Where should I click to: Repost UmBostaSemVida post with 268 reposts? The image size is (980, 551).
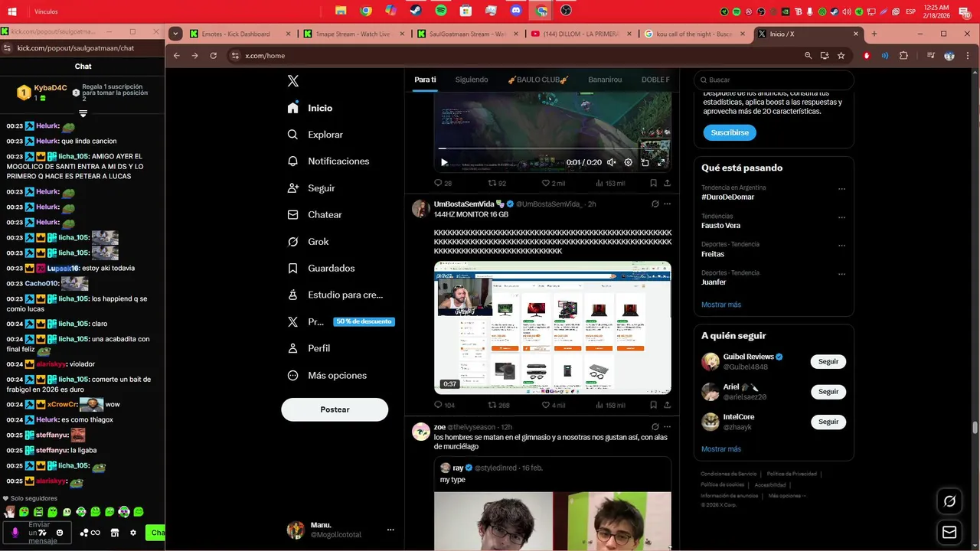[499, 405]
